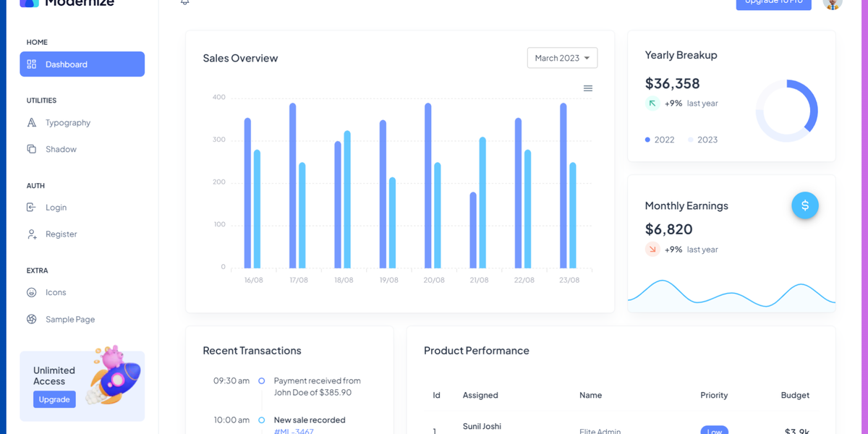Open the Sales Overview chart options menu

point(588,88)
